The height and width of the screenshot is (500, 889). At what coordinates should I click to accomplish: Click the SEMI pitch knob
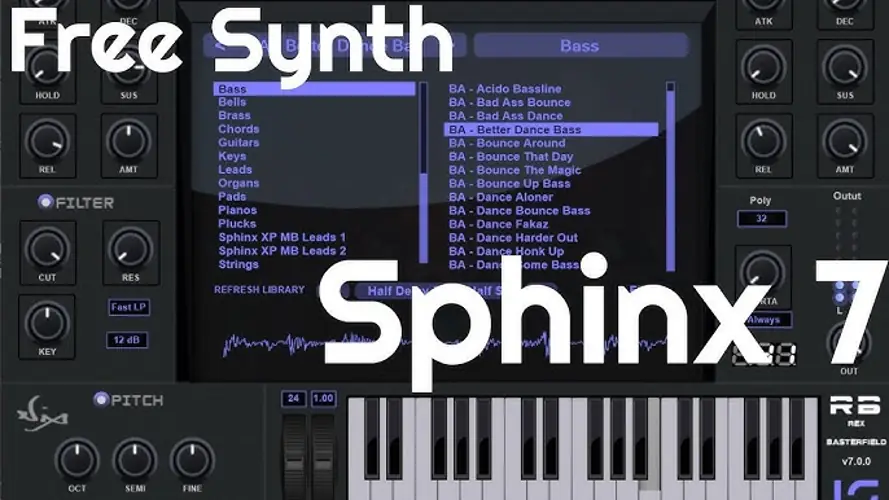(x=135, y=459)
